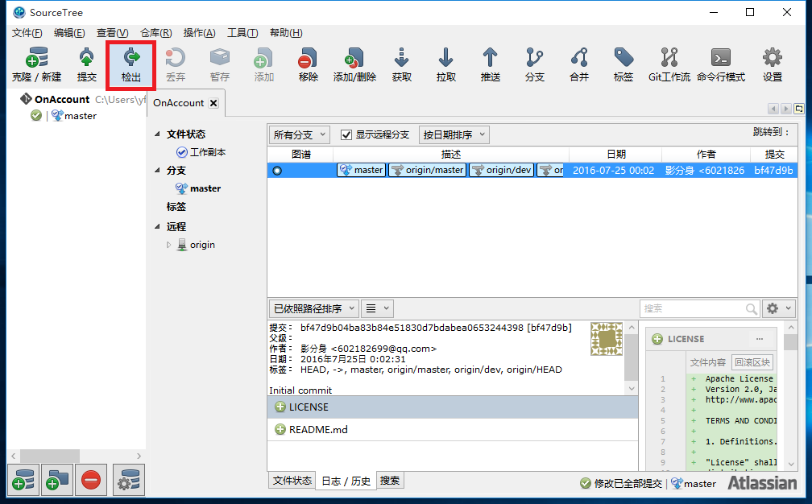Viewport: 812px width, 504px height.
Task: Select the 标签 sidebar item
Action: (176, 206)
